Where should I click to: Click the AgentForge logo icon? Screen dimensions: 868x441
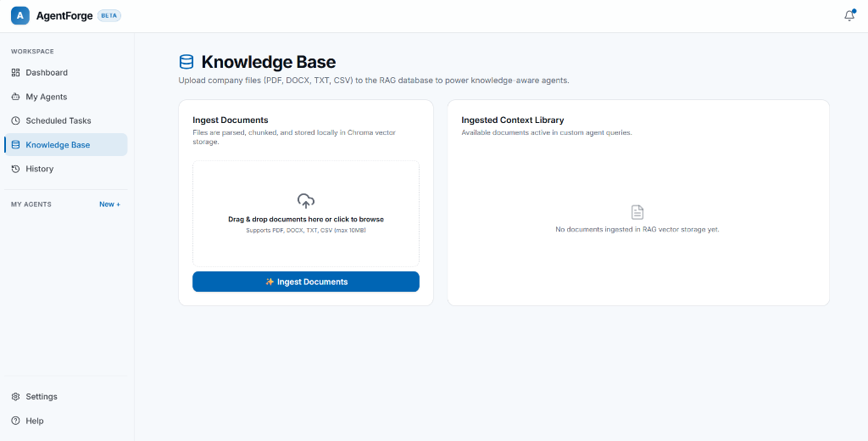[20, 15]
